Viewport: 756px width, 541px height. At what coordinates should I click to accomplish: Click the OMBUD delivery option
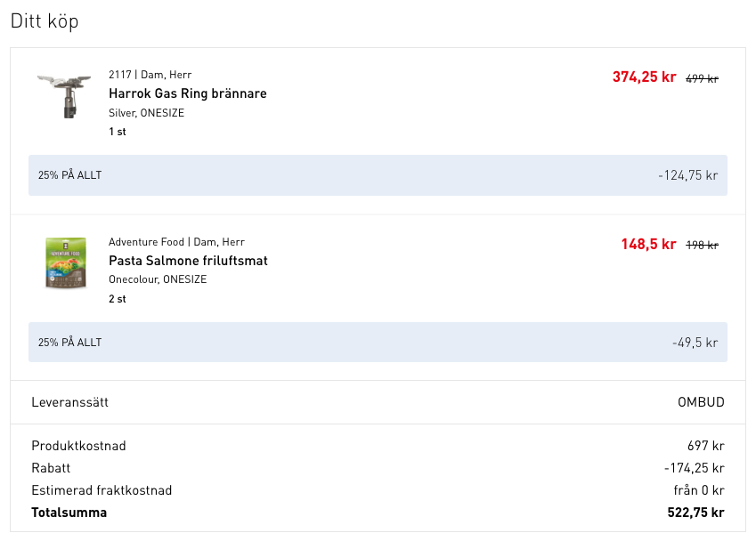click(x=701, y=402)
